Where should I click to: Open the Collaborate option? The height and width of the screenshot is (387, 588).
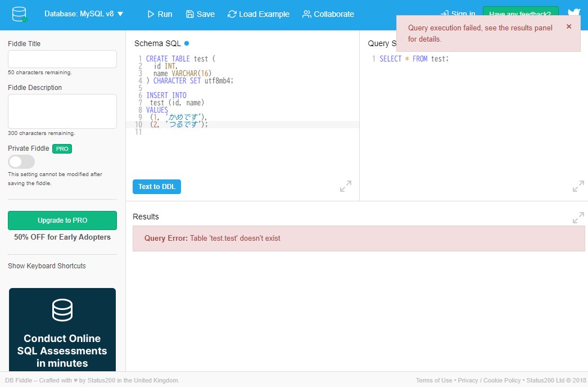[x=328, y=14]
